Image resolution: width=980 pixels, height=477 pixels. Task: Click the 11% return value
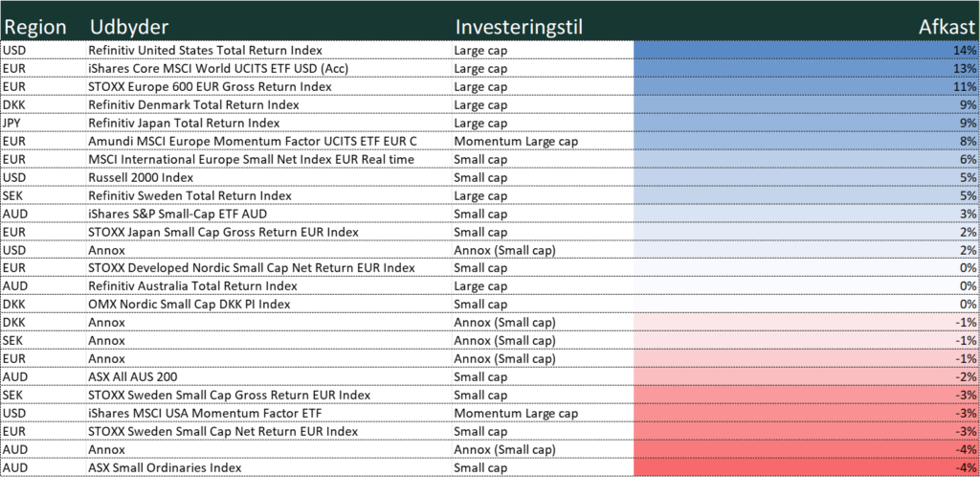point(965,86)
